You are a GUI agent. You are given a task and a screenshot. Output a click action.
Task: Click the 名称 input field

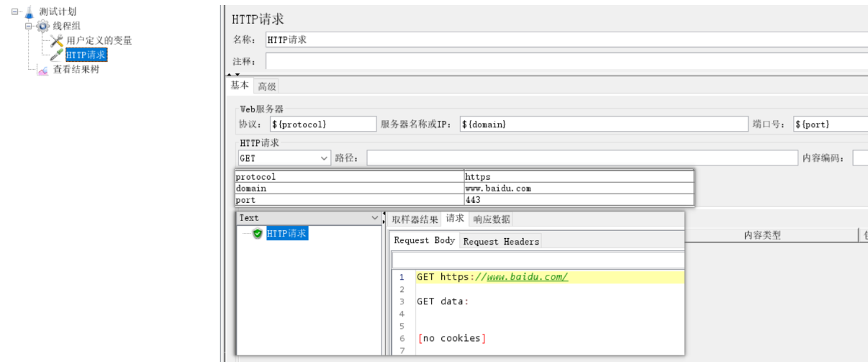pyautogui.click(x=566, y=40)
